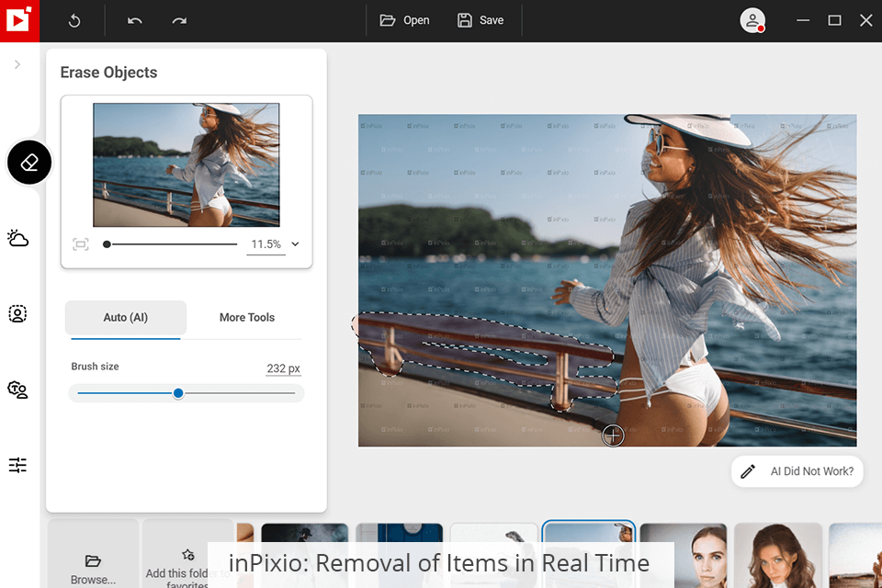
Task: Redo the last action
Action: 179,20
